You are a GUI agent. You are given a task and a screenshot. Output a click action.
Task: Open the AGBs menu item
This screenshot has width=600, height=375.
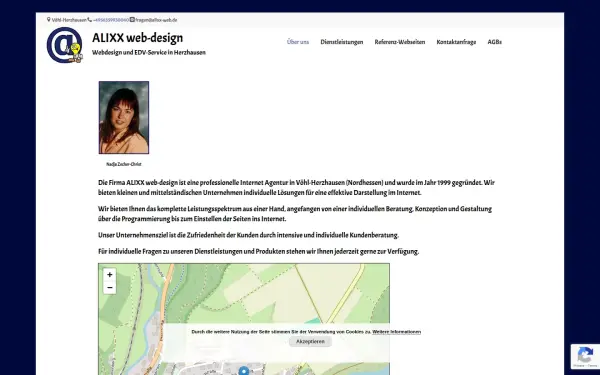[x=494, y=42]
